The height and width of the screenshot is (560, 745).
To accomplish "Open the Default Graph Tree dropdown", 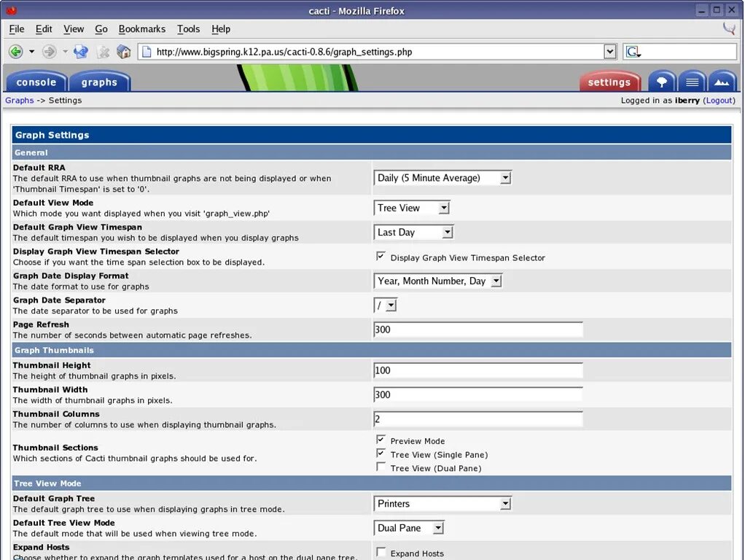I will coord(442,503).
